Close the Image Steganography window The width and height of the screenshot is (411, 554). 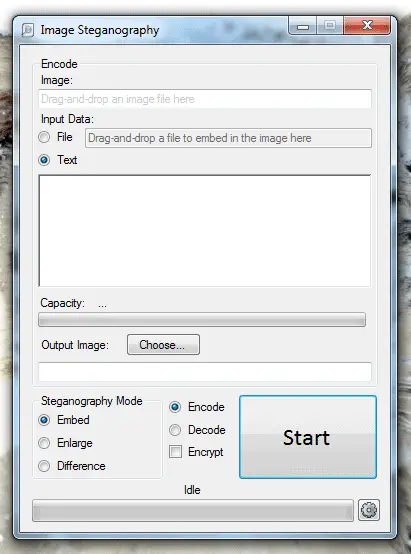tap(367, 25)
